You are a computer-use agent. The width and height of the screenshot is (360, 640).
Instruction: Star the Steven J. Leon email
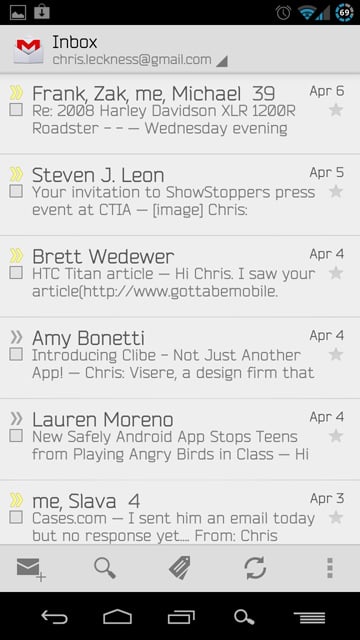[336, 191]
